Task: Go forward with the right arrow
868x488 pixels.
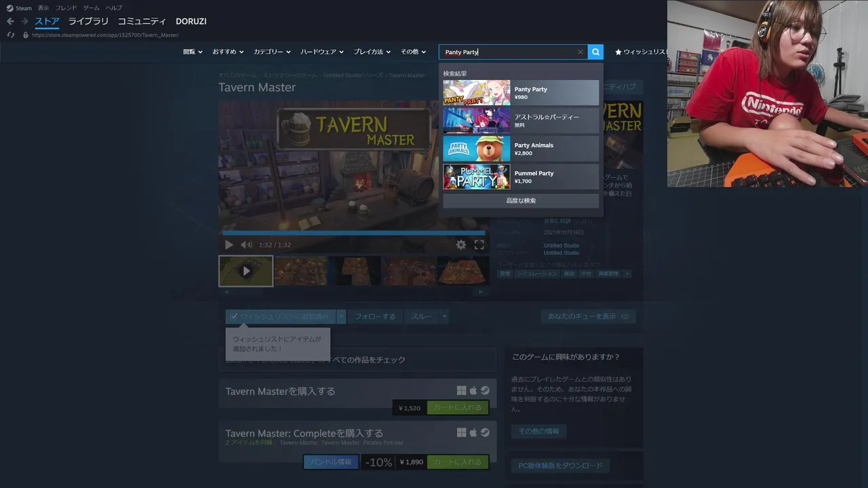Action: (24, 22)
